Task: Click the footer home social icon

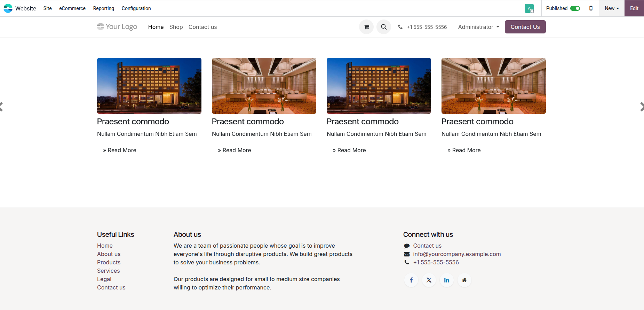Action: click(x=464, y=280)
